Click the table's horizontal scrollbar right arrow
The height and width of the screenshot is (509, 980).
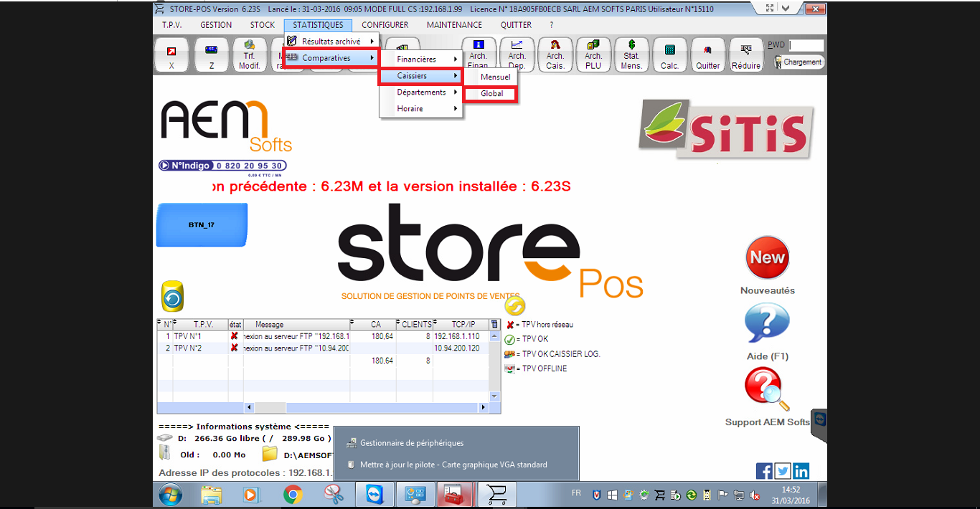click(x=483, y=407)
